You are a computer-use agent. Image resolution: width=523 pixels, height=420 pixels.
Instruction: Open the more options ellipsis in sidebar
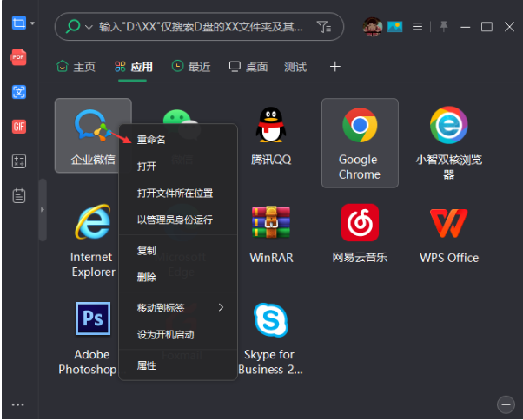[x=18, y=404]
